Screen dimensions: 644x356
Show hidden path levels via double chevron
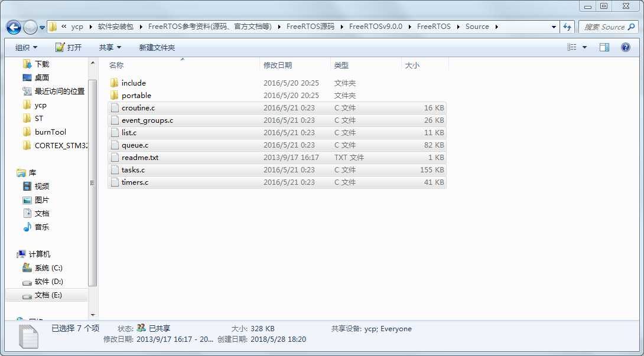(x=64, y=27)
